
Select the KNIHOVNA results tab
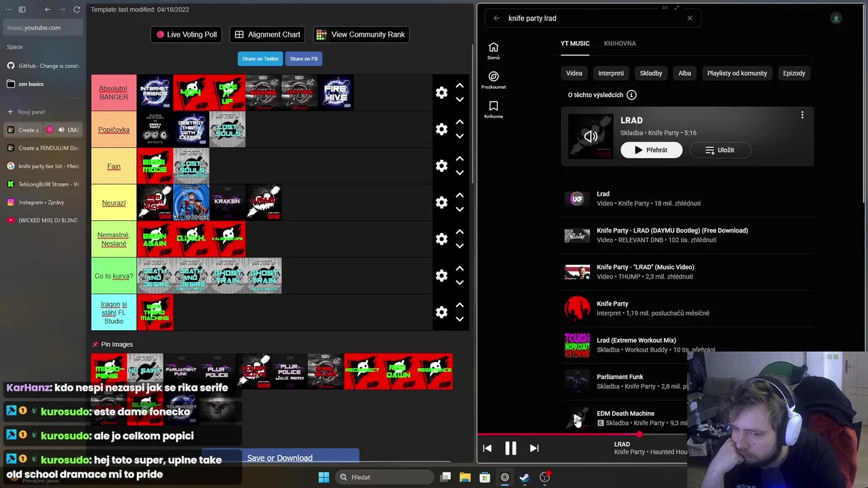(620, 43)
